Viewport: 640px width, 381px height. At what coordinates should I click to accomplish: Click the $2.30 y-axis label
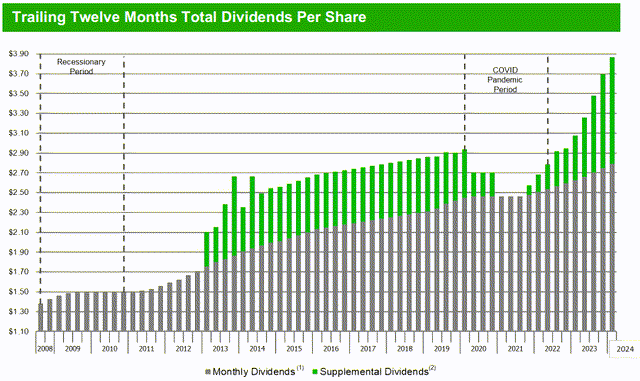[19, 212]
